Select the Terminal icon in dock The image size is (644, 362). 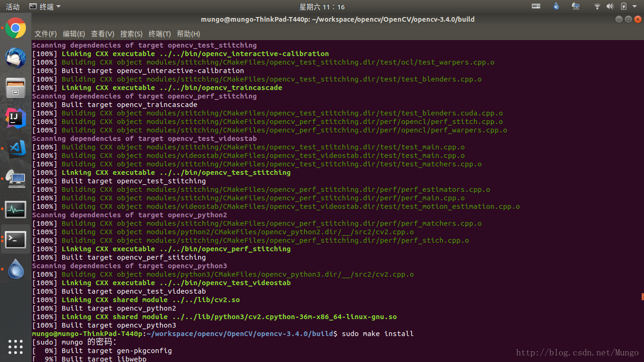coord(16,239)
